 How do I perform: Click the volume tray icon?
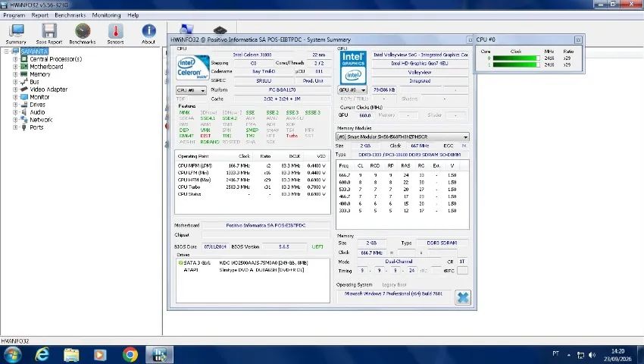click(x=592, y=355)
